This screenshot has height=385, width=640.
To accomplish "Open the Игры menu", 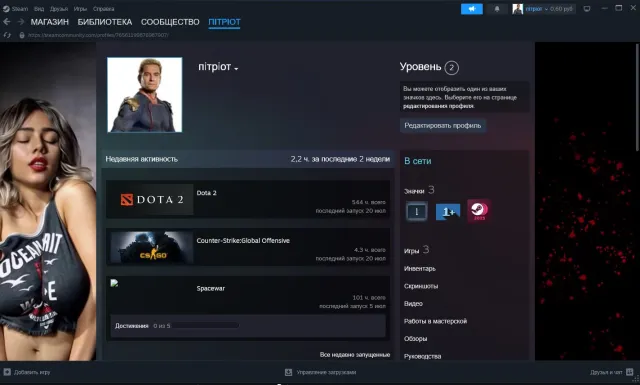I will [80, 9].
